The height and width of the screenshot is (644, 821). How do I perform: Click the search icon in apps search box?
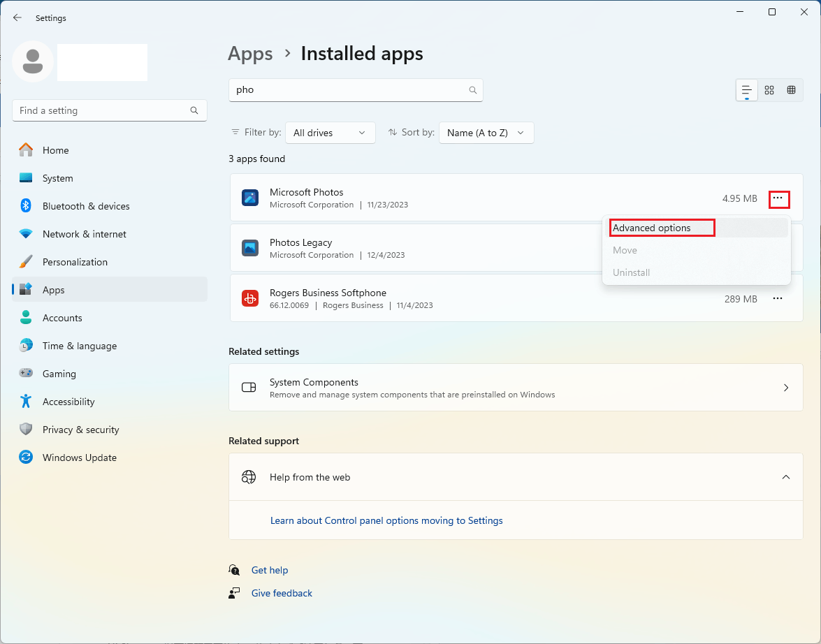472,90
